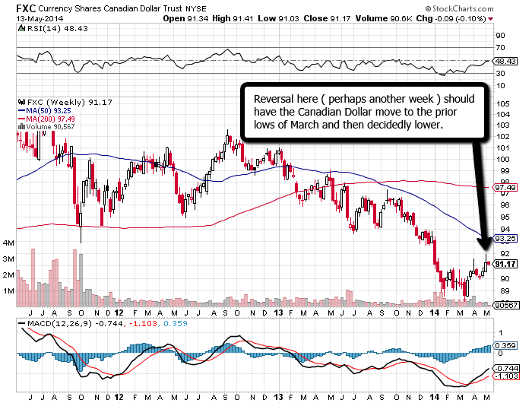This screenshot has height=403, width=532.
Task: Click the blue MA(50) legend marker
Action: [21, 109]
